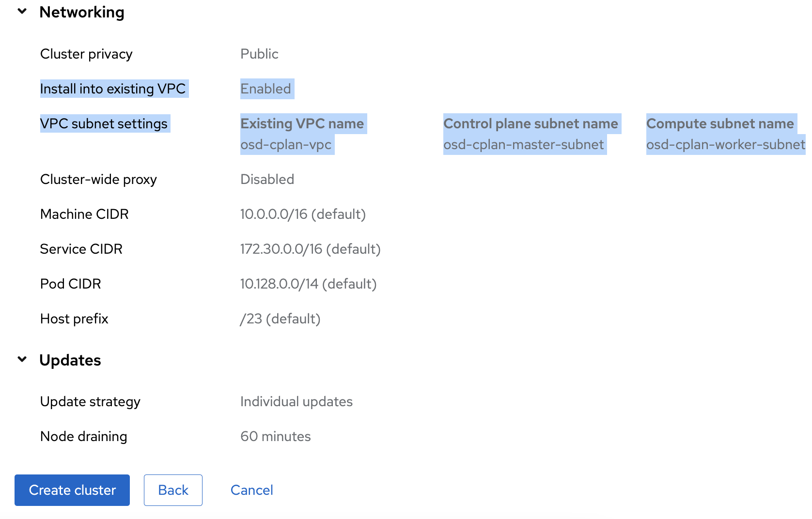This screenshot has height=519, width=812.
Task: Click the Networking section heading
Action: click(82, 12)
